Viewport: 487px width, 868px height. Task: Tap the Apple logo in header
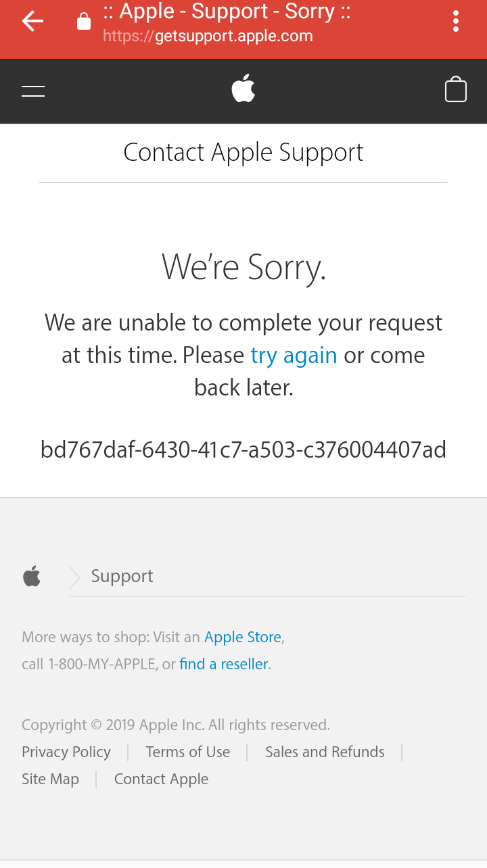[x=243, y=89]
